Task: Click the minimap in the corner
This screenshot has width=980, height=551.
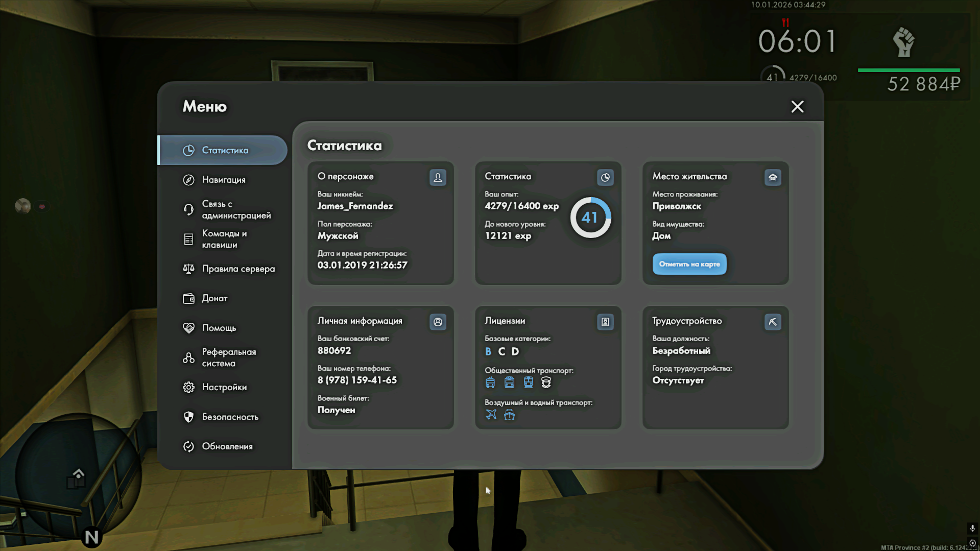Action: [x=77, y=475]
